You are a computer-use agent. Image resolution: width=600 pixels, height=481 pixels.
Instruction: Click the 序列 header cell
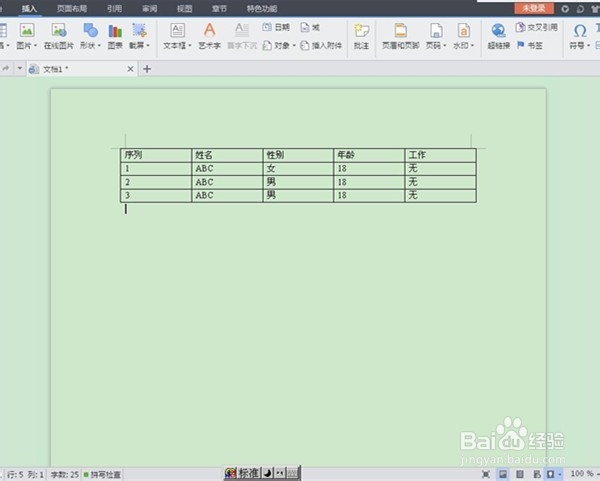tap(156, 155)
